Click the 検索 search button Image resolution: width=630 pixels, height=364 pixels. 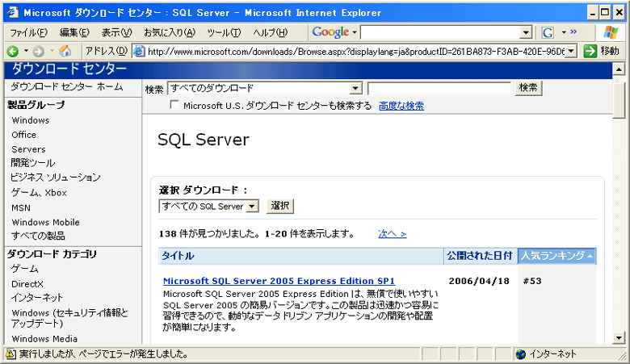tap(528, 88)
